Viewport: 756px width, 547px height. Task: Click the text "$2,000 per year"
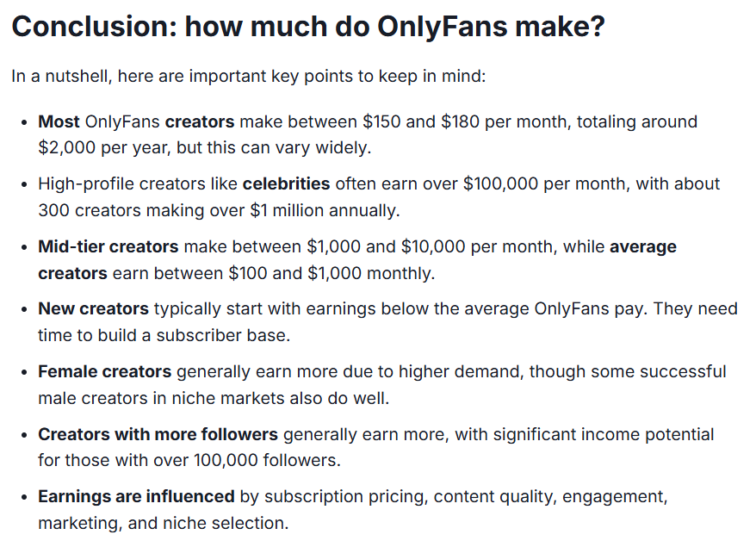click(x=105, y=147)
